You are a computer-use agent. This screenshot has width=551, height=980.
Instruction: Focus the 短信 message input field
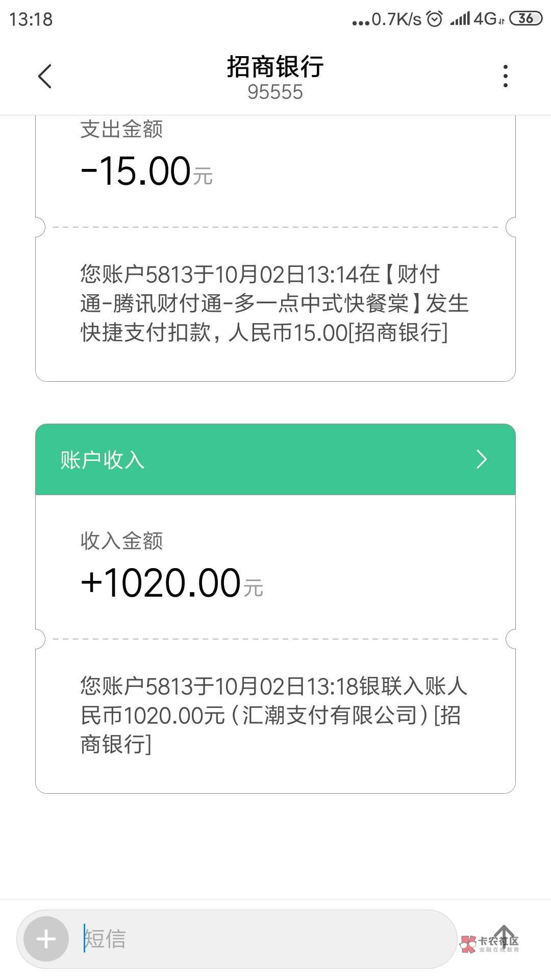(265, 939)
